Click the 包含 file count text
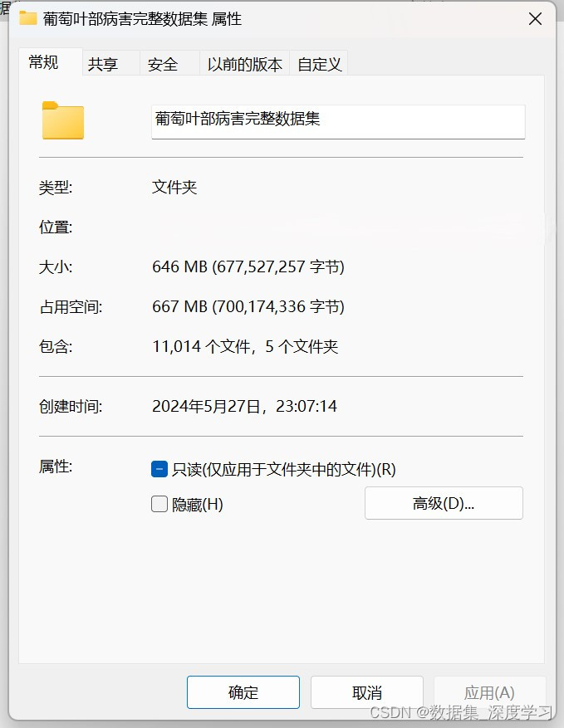 pyautogui.click(x=245, y=346)
